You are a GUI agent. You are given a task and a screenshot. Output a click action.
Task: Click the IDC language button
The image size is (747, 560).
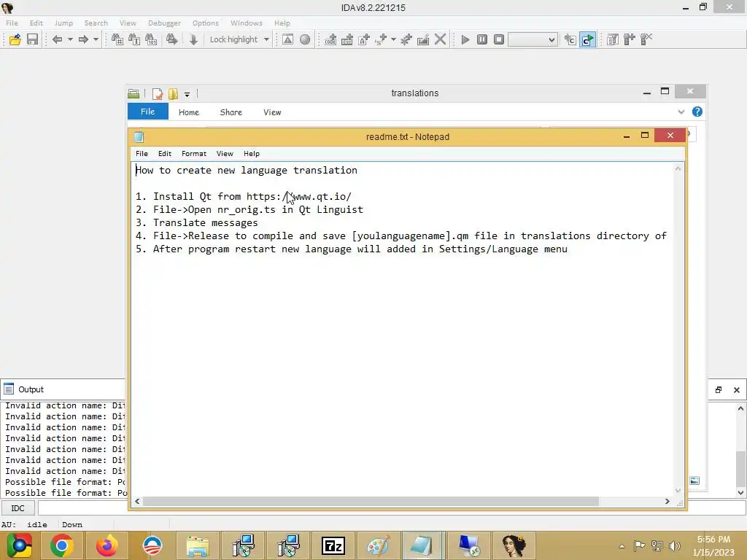pos(18,508)
